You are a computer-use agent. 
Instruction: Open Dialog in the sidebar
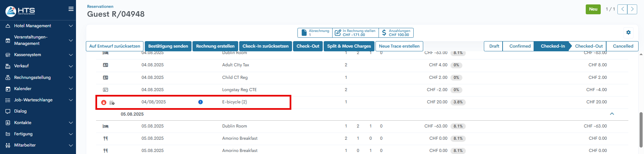[x=20, y=111]
